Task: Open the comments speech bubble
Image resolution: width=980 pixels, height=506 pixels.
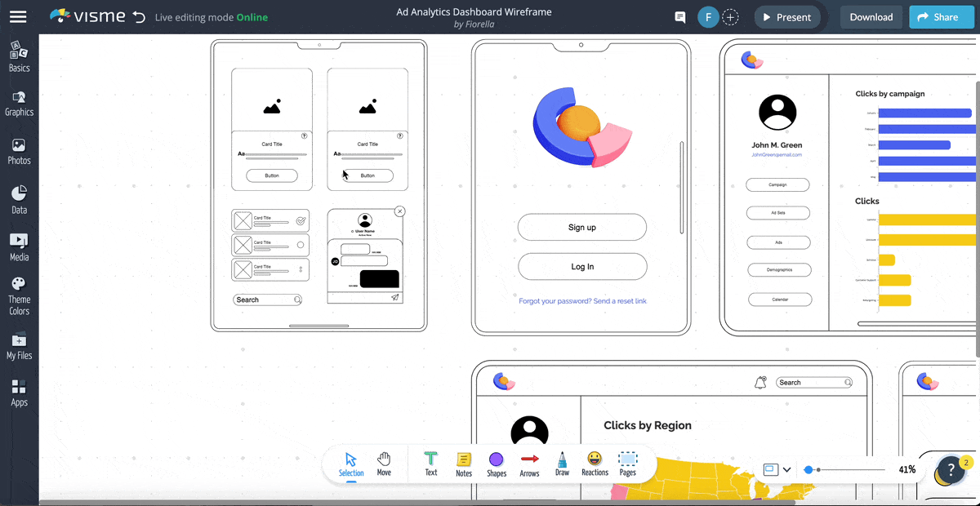Action: pos(679,17)
